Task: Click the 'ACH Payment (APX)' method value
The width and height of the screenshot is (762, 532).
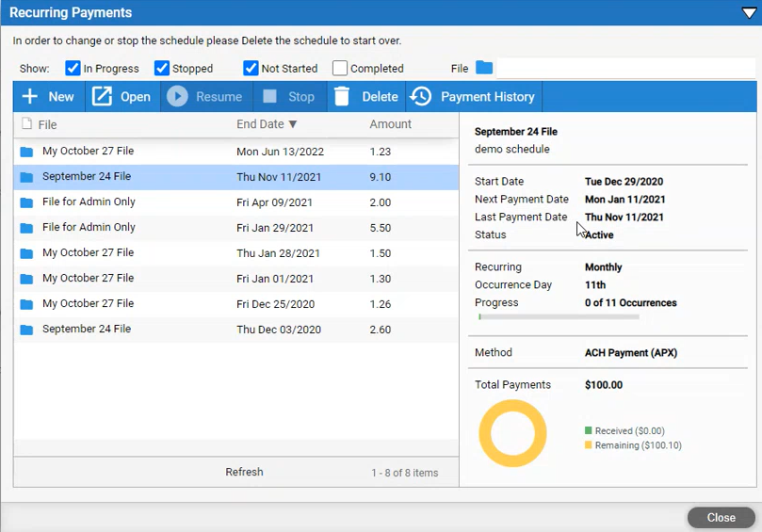Action: pyautogui.click(x=631, y=353)
